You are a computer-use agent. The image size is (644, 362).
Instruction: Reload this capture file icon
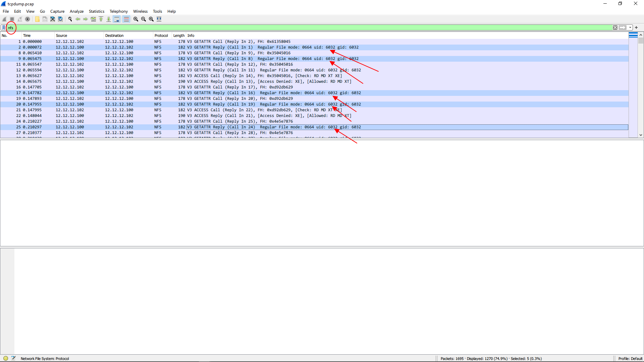pyautogui.click(x=60, y=19)
